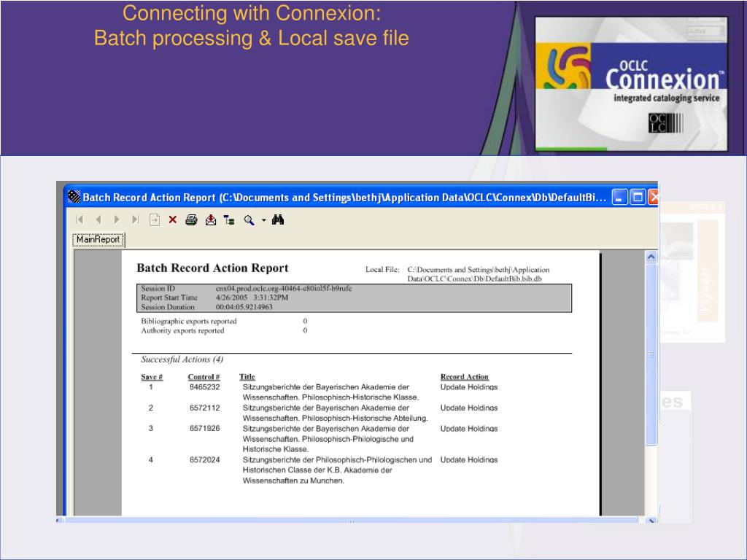Screen dimensions: 747x560
Task: Select the MainReport tab
Action: coord(98,239)
